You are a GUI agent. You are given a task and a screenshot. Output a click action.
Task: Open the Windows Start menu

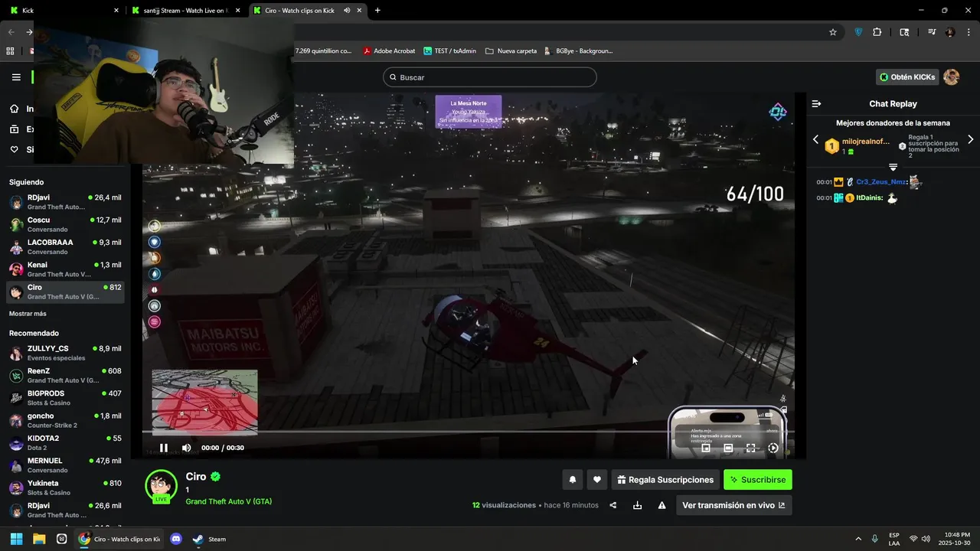tap(16, 539)
